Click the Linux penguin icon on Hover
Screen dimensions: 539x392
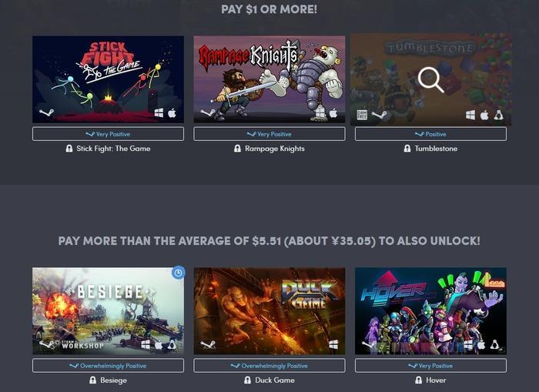tap(494, 344)
